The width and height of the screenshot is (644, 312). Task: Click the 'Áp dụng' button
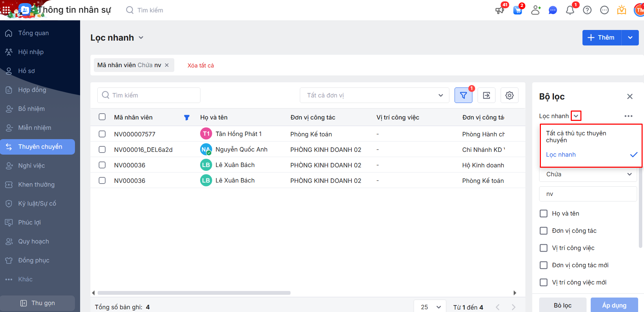pos(614,305)
